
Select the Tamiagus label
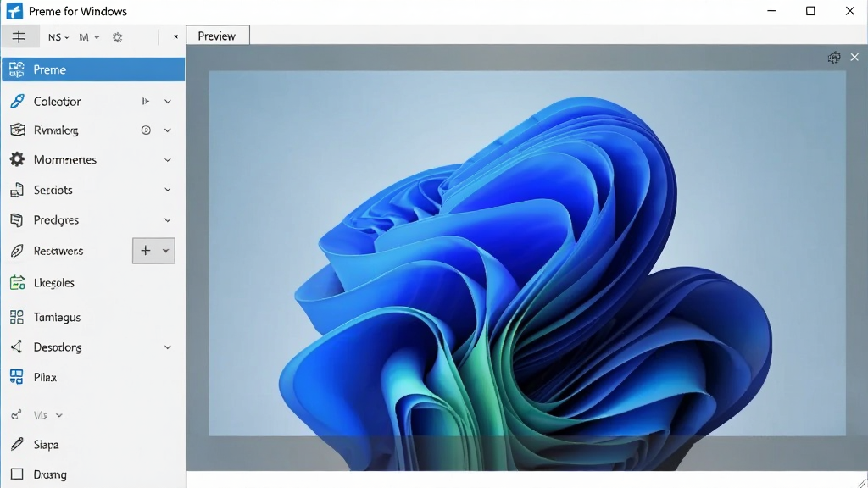[57, 317]
